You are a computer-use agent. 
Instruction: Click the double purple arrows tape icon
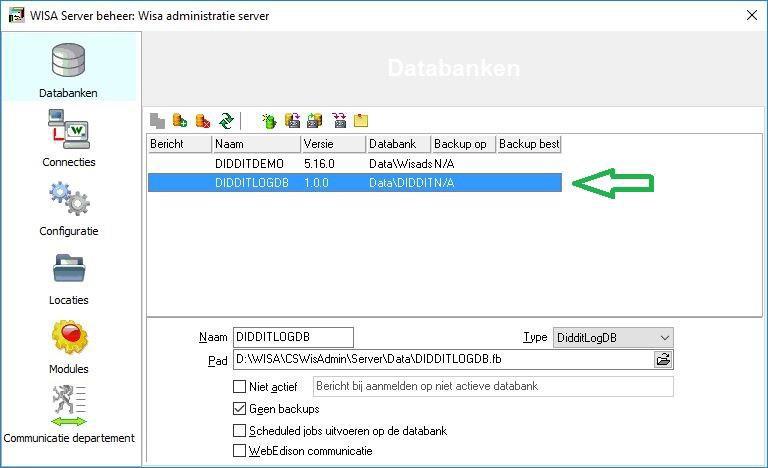tap(339, 121)
